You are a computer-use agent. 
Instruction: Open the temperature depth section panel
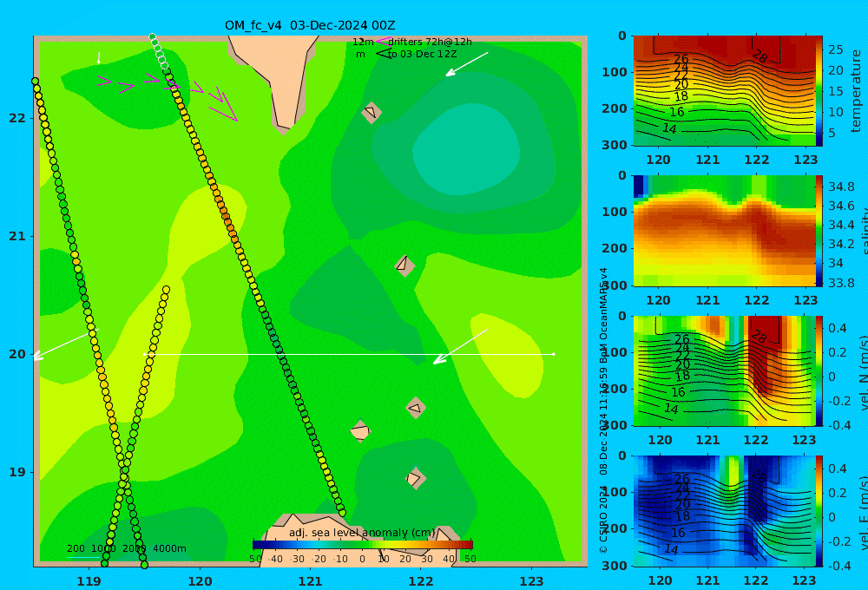[724, 91]
